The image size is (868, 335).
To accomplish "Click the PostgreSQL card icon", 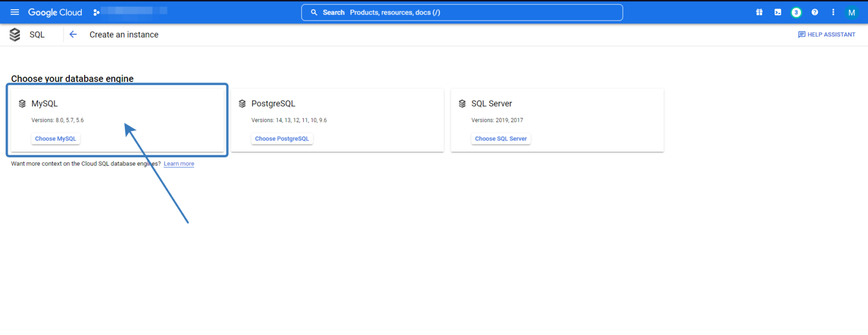I will 242,103.
